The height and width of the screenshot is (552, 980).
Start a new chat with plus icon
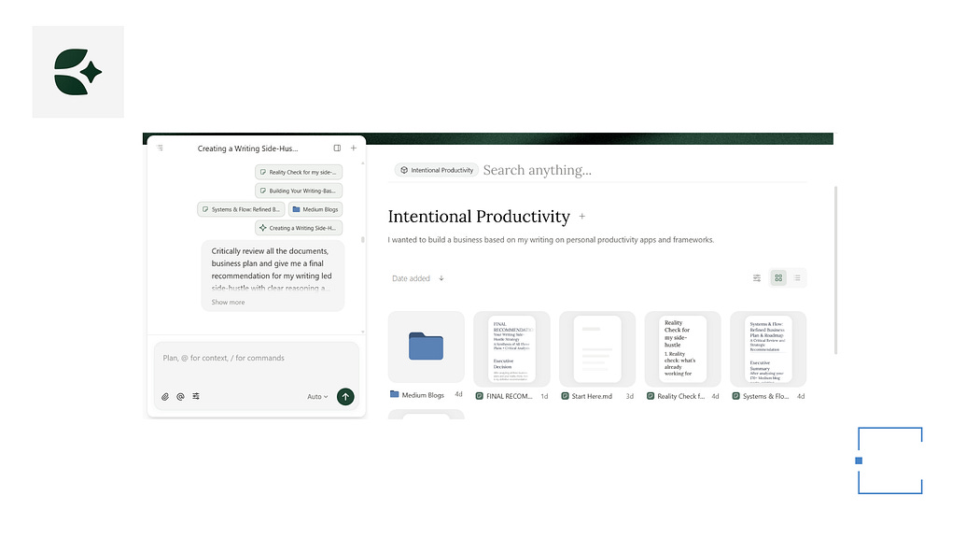click(x=354, y=149)
